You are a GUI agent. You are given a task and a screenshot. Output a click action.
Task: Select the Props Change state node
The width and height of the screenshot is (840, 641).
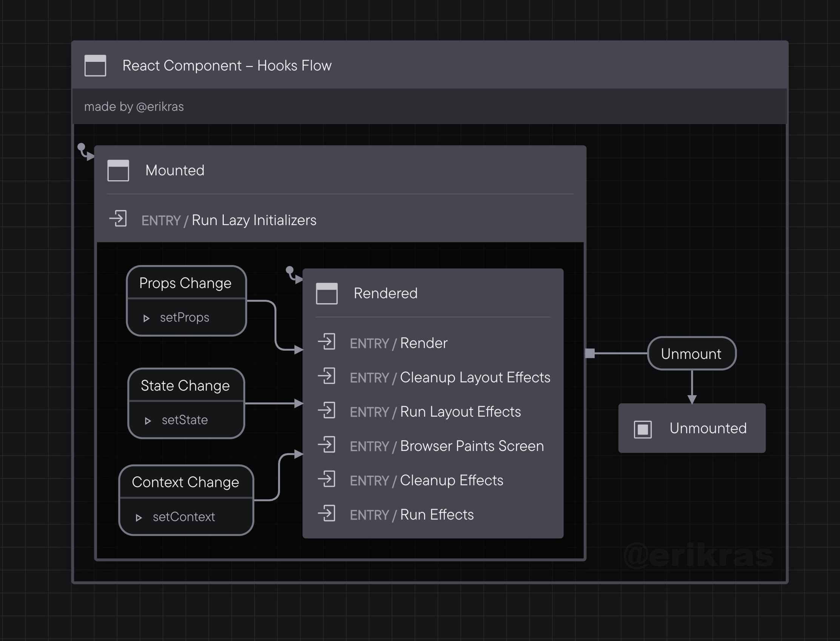pos(186,283)
